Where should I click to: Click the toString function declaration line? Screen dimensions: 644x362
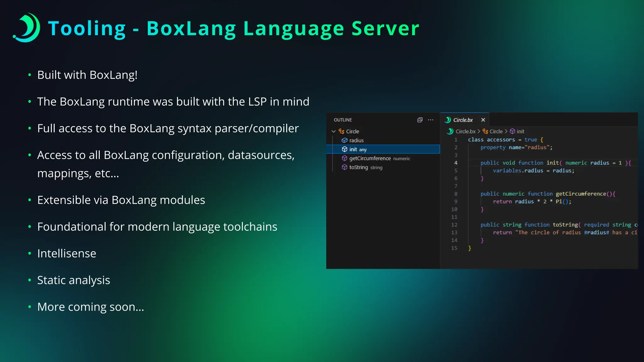pos(559,225)
